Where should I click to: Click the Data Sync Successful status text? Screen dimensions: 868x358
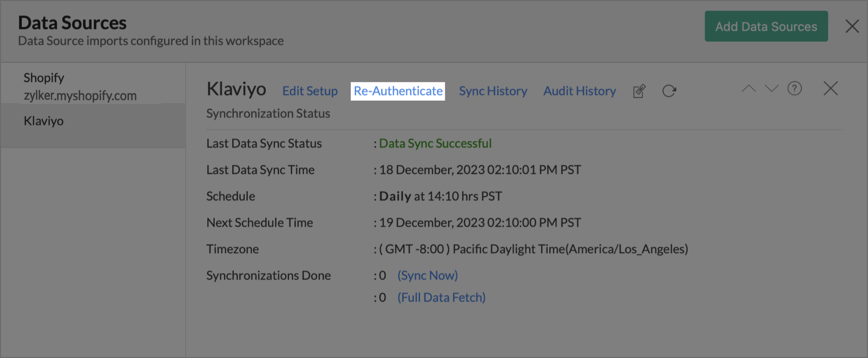point(435,143)
